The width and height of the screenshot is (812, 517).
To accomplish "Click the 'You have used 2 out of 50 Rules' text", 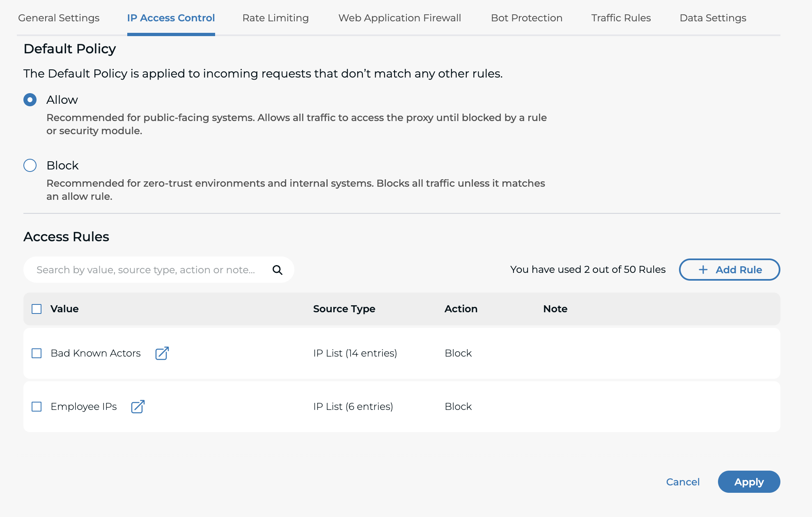I will [x=588, y=270].
